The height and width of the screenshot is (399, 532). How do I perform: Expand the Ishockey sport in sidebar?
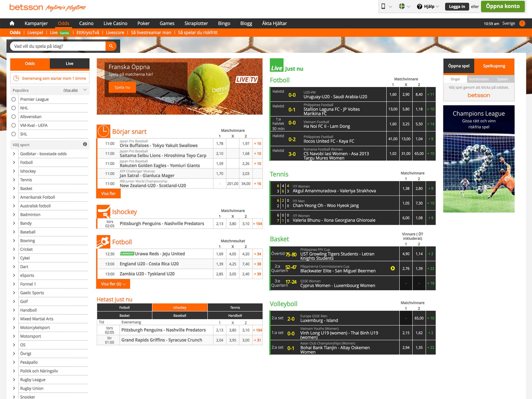[x=14, y=171]
